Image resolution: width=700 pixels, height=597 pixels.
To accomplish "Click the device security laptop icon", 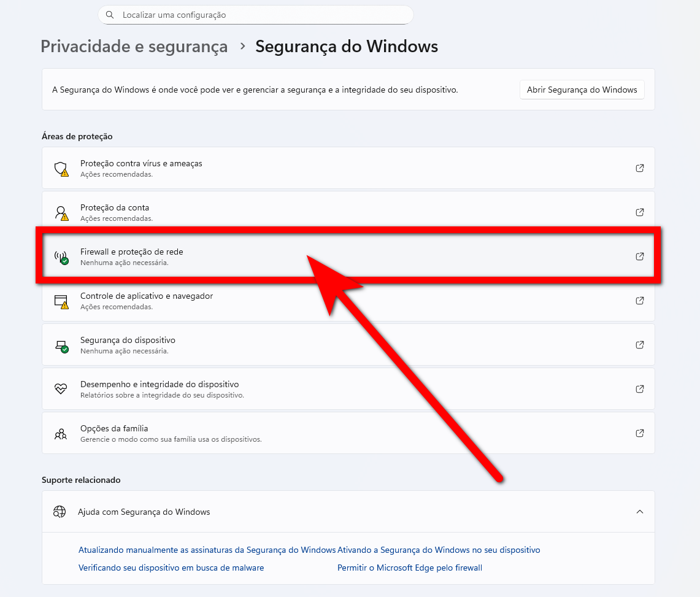I will click(60, 345).
